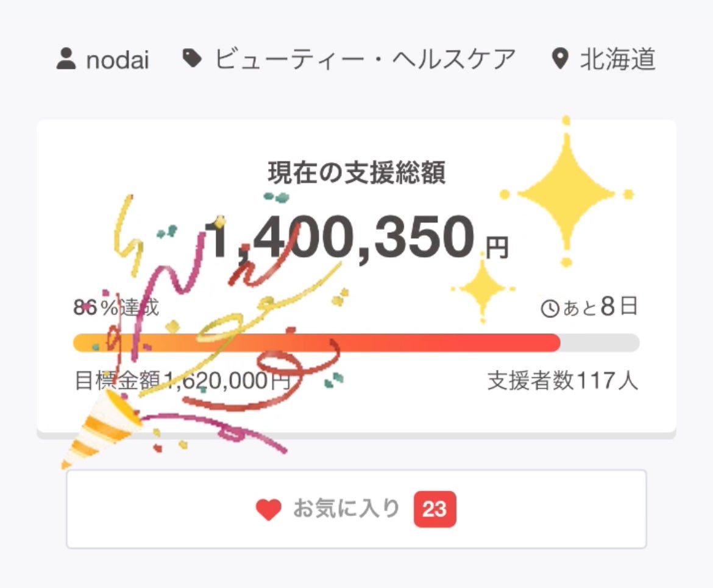Click the large yellow sparkle icon
Screen dimensions: 713x588
click(x=566, y=194)
